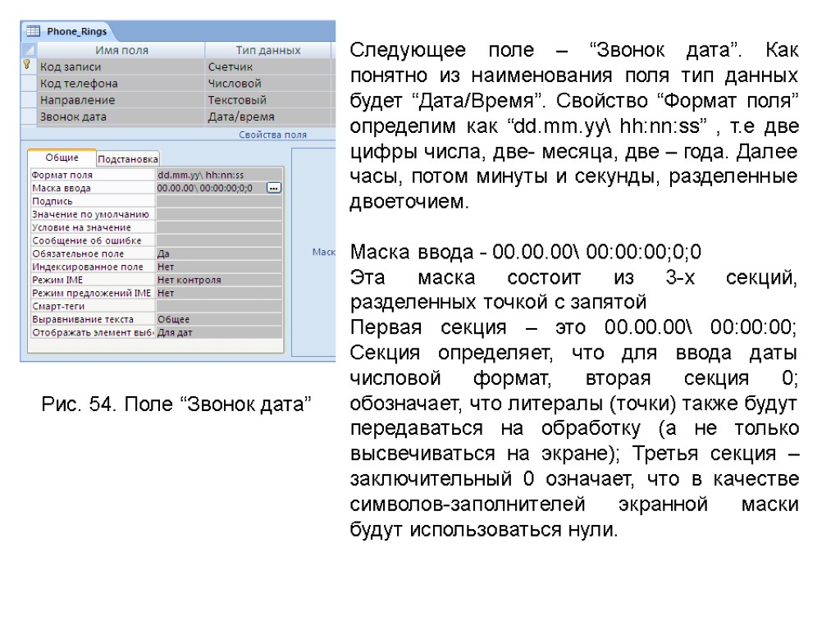Open the Выравнивание текста value Общее

click(218, 319)
